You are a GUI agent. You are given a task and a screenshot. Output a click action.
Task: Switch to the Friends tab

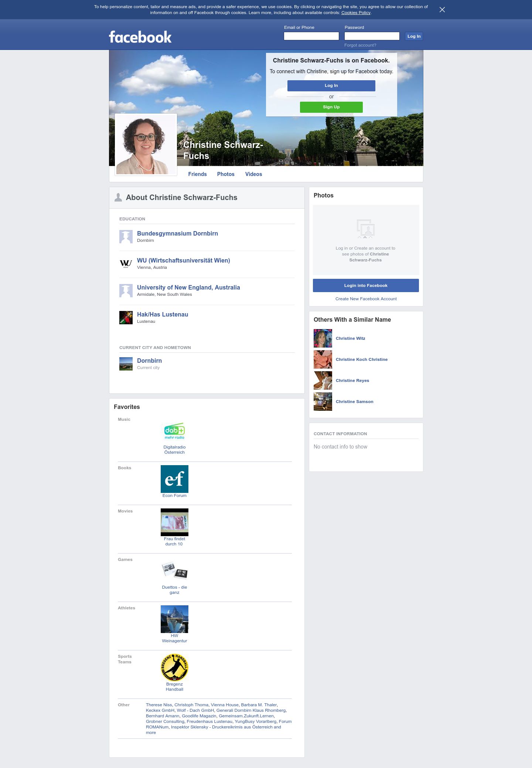[x=197, y=174]
